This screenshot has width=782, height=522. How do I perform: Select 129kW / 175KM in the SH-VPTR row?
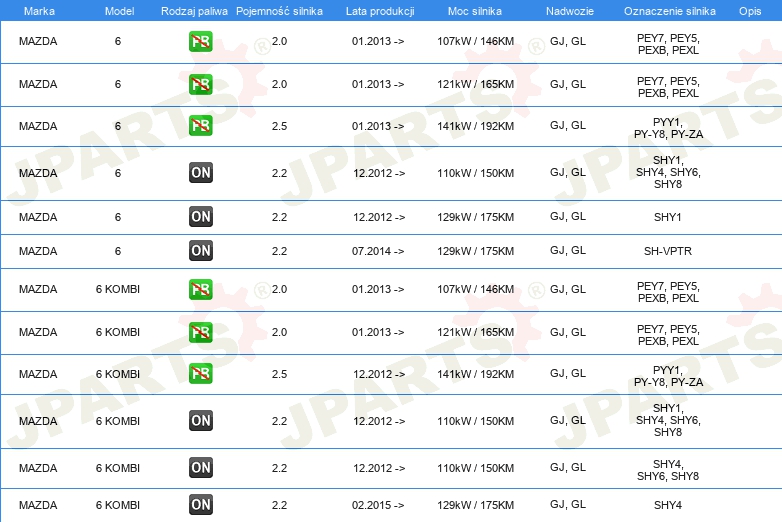coord(475,251)
